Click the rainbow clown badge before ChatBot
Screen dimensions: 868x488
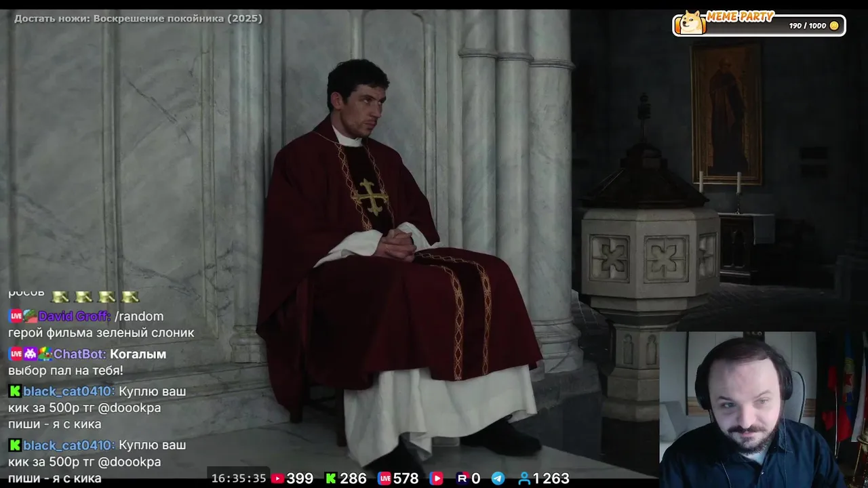coord(45,354)
